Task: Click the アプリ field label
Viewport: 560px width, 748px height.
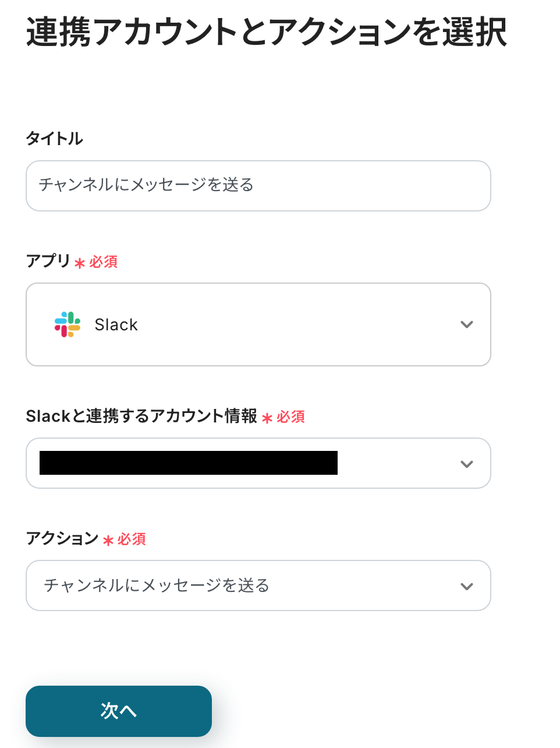Action: (x=48, y=261)
